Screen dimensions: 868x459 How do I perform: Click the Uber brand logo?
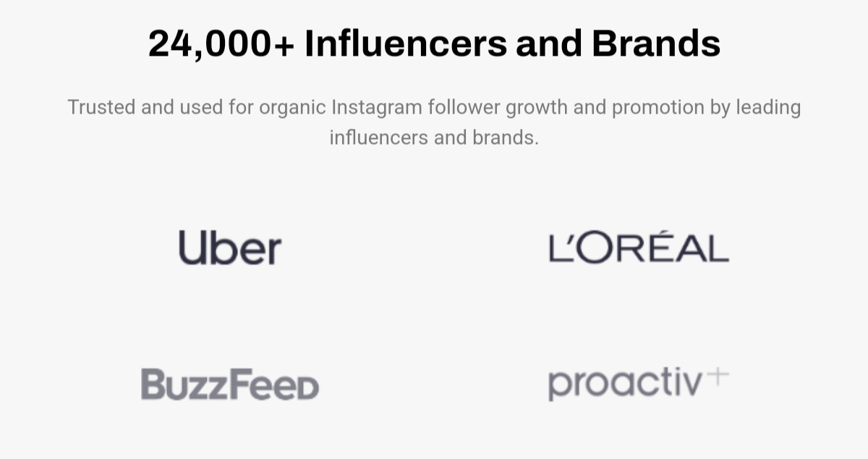229,247
